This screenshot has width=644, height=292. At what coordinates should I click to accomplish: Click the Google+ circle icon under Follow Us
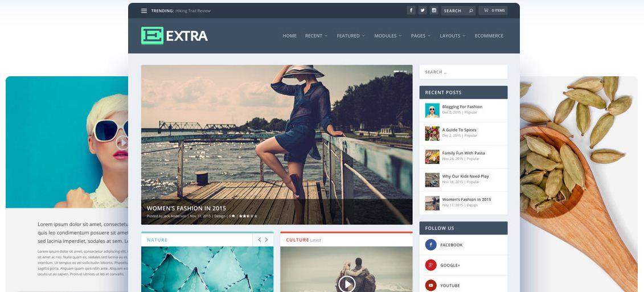coord(430,265)
